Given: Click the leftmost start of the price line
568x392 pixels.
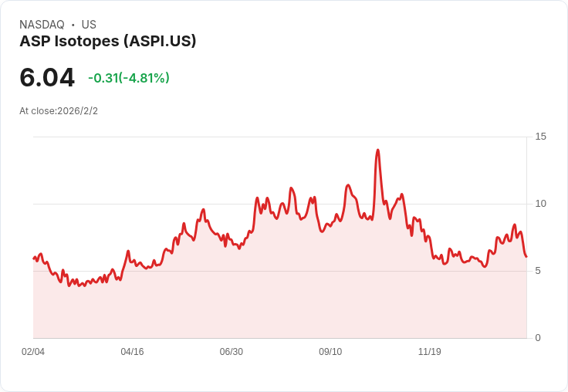Looking at the screenshot, I should point(34,258).
